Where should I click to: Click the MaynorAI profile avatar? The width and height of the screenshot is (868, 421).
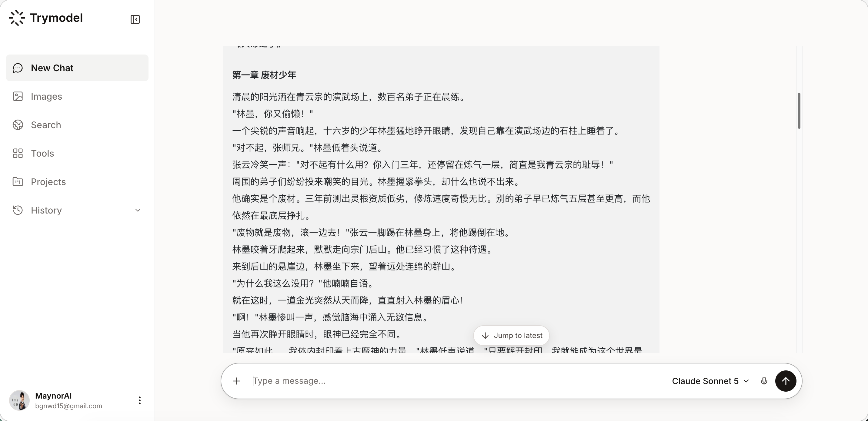[19, 400]
